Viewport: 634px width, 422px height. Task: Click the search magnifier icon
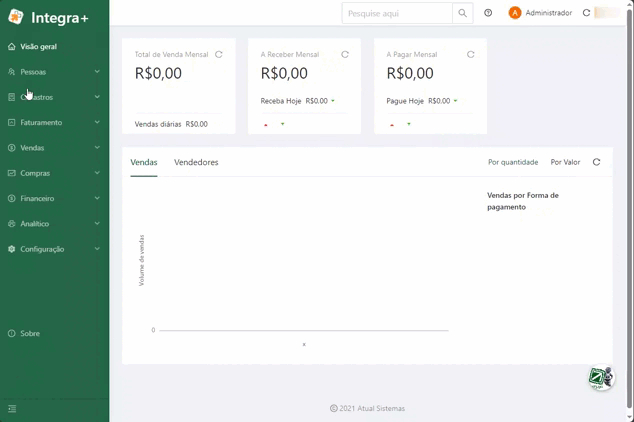point(463,13)
